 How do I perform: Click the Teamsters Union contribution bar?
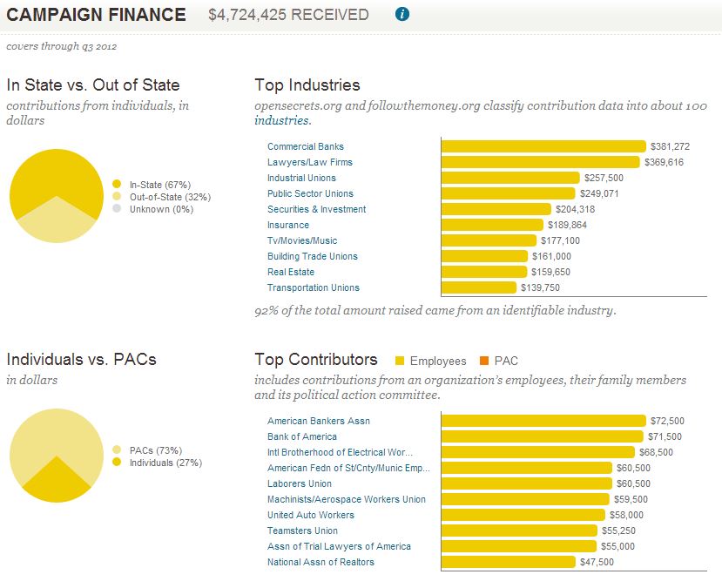click(x=519, y=531)
